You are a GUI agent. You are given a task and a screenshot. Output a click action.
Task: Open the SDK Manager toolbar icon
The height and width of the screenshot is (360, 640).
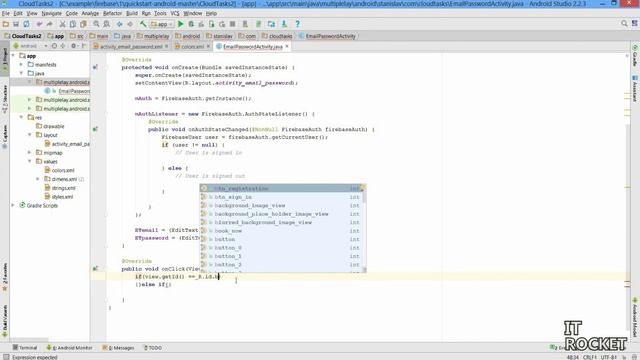click(x=284, y=24)
